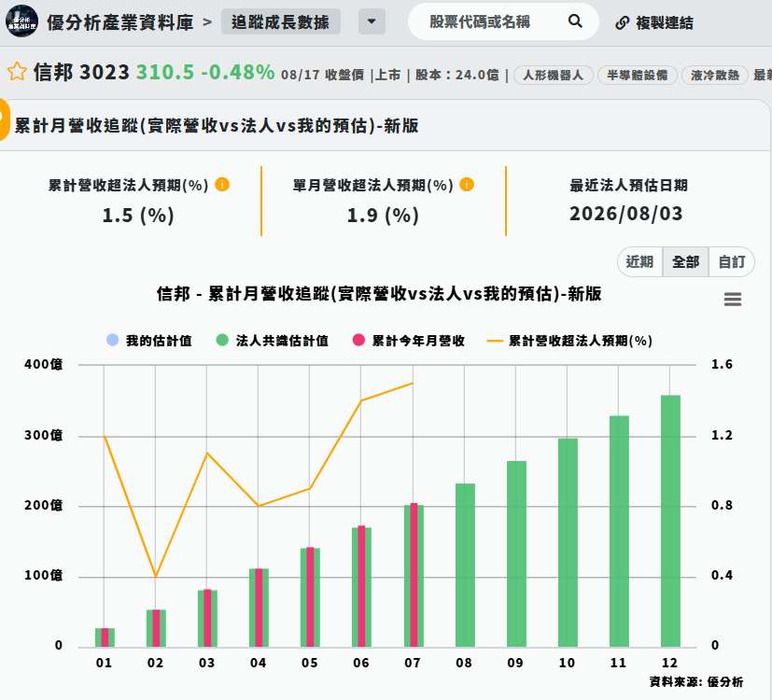Click the pink revenue bar for month 07
The image size is (772, 700).
tap(414, 575)
